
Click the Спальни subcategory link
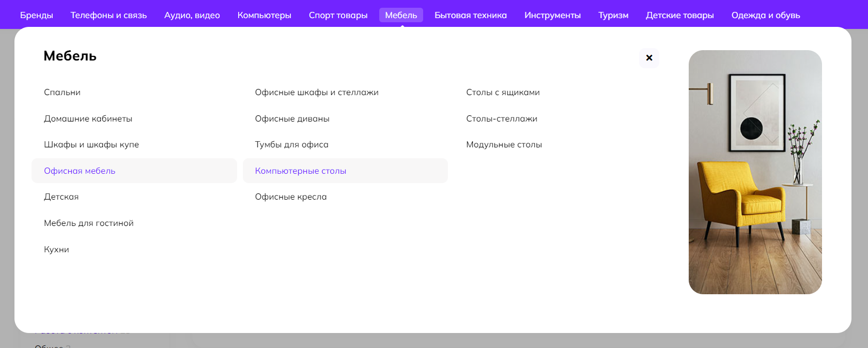pyautogui.click(x=62, y=93)
